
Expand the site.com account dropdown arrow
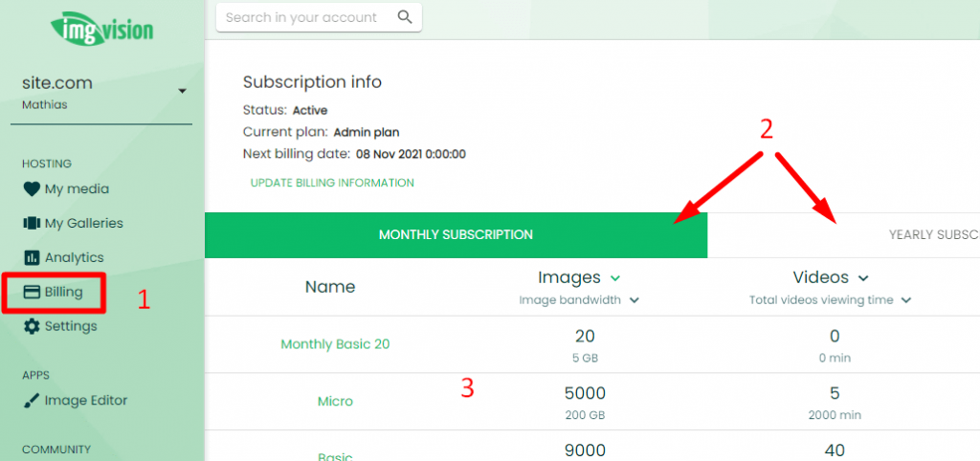(x=182, y=91)
